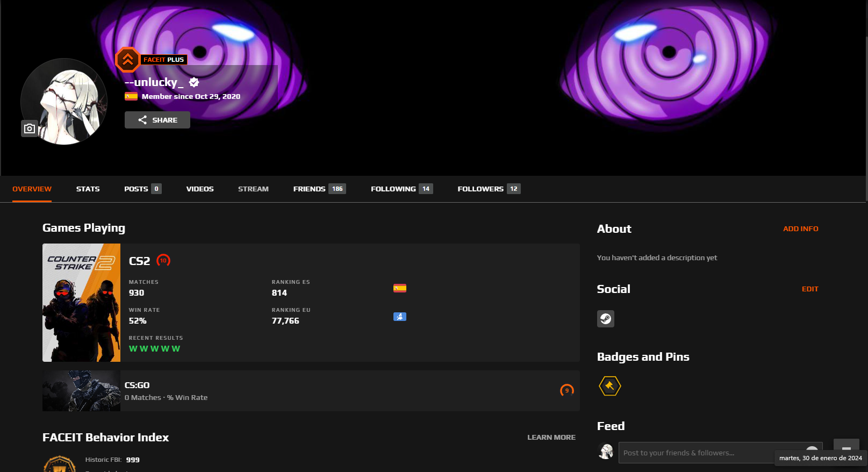This screenshot has width=868, height=472.
Task: Click the camera icon to change avatar
Action: tap(30, 128)
